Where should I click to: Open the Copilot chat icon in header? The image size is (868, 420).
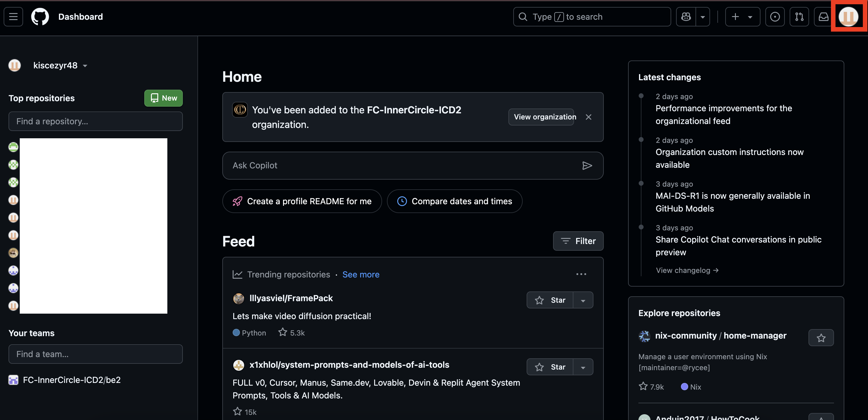[686, 16]
